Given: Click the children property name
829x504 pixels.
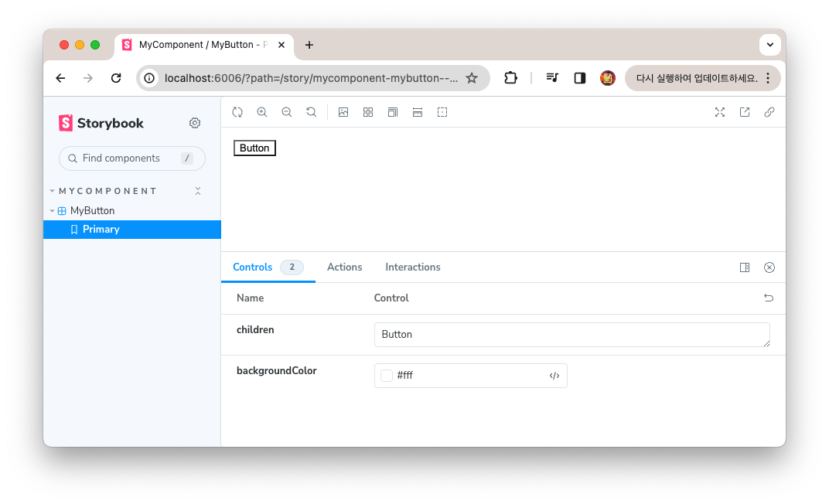Looking at the screenshot, I should [255, 329].
